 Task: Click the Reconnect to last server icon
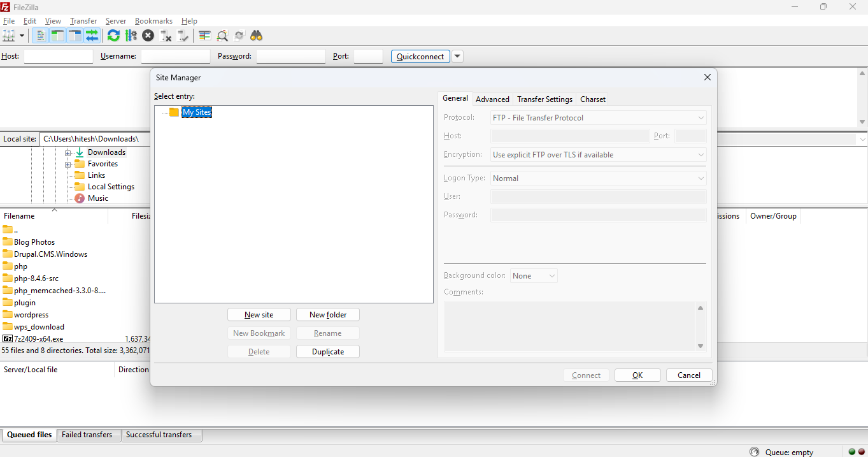click(x=183, y=36)
